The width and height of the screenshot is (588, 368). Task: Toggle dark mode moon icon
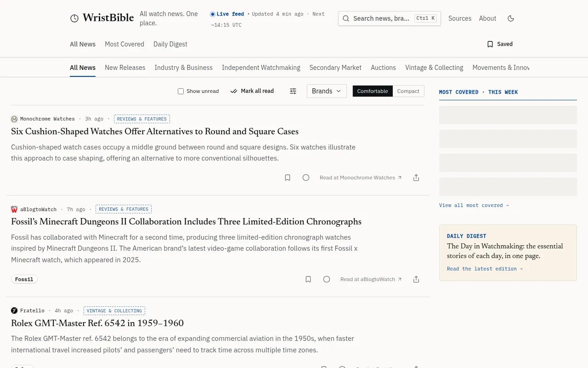(511, 18)
